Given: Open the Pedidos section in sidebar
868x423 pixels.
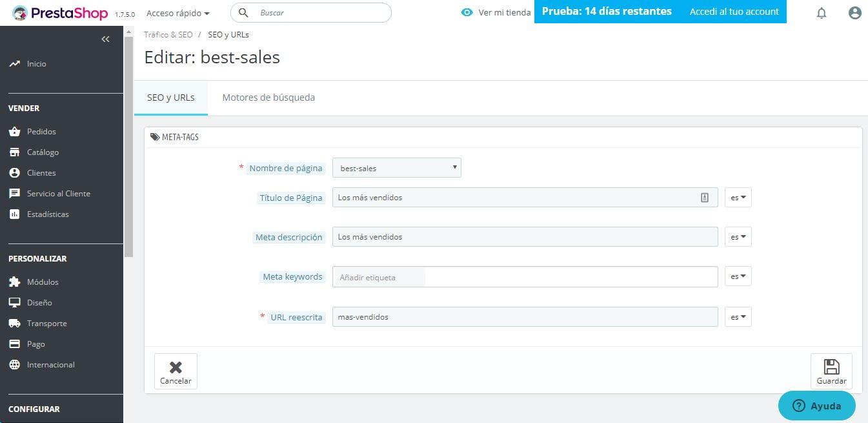Looking at the screenshot, I should (x=41, y=131).
